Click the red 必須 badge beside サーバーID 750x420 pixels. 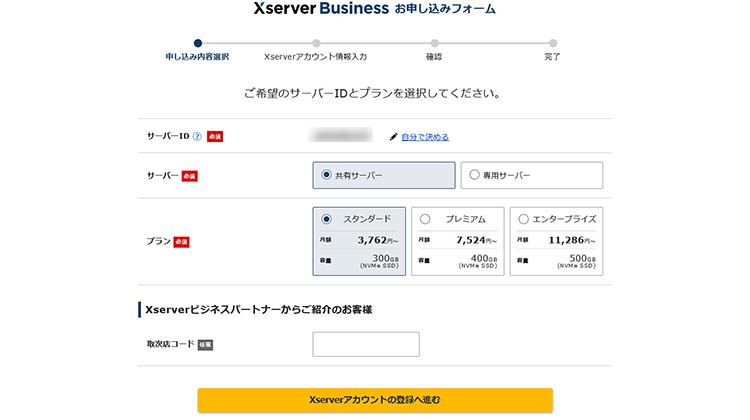tap(215, 136)
